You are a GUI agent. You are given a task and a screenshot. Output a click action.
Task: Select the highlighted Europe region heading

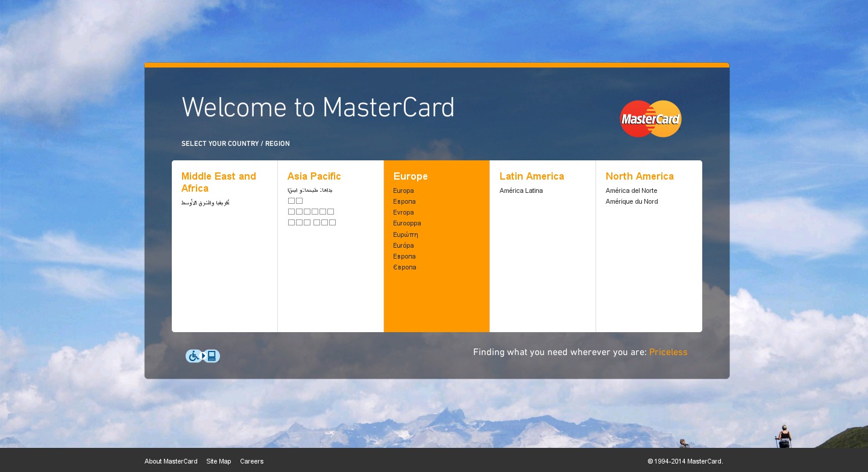point(410,176)
